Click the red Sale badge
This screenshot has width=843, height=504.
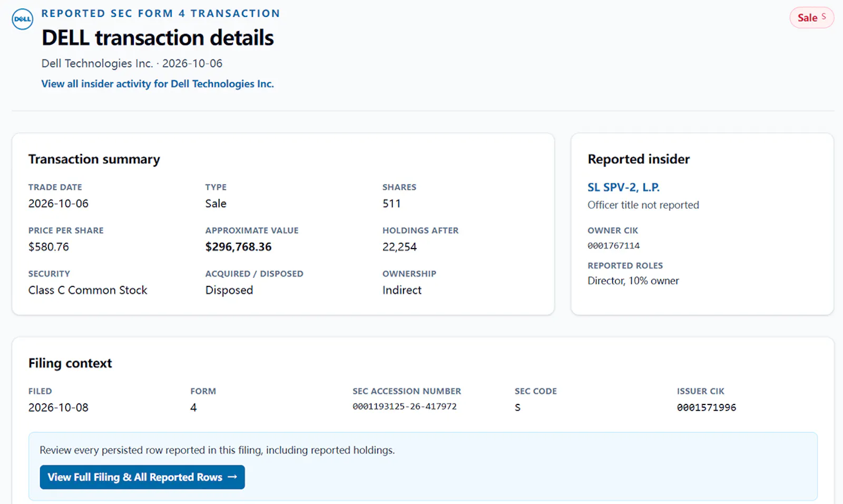811,18
